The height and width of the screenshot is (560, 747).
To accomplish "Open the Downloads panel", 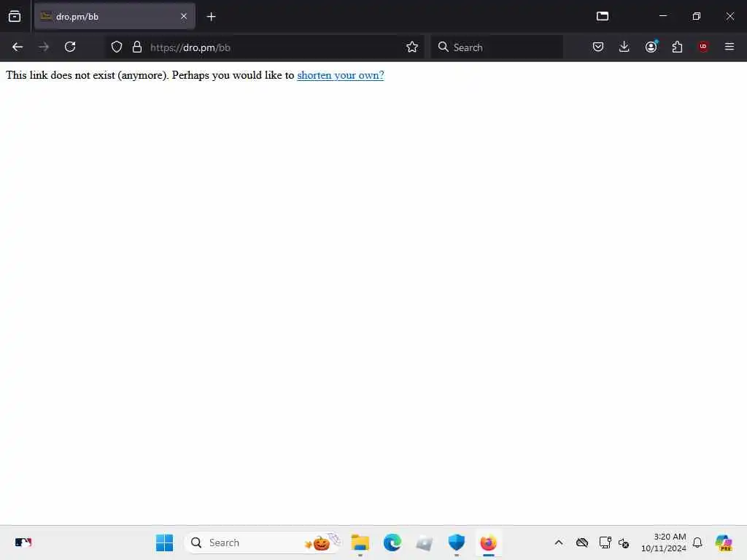I will pyautogui.click(x=624, y=47).
